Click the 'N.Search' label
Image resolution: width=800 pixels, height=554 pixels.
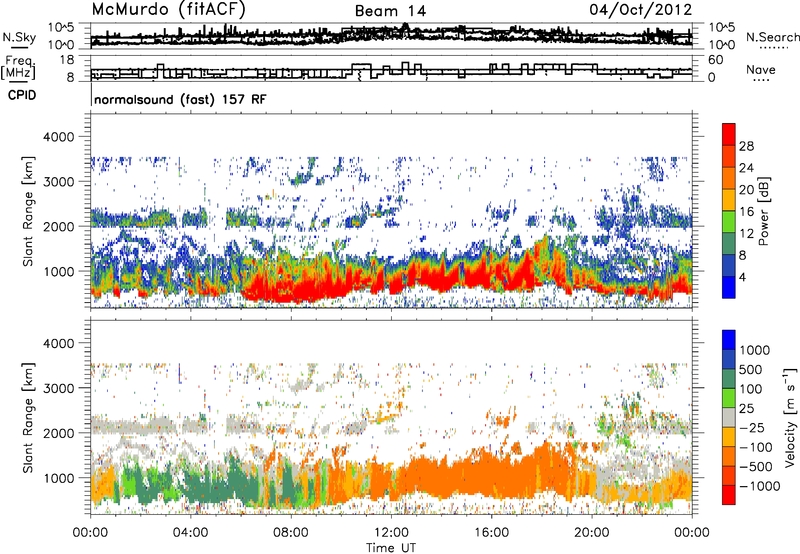772,37
